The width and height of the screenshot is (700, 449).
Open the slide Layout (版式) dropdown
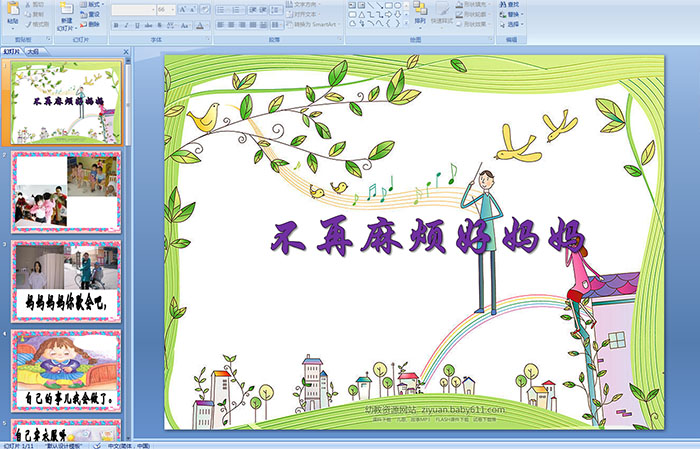click(92, 4)
